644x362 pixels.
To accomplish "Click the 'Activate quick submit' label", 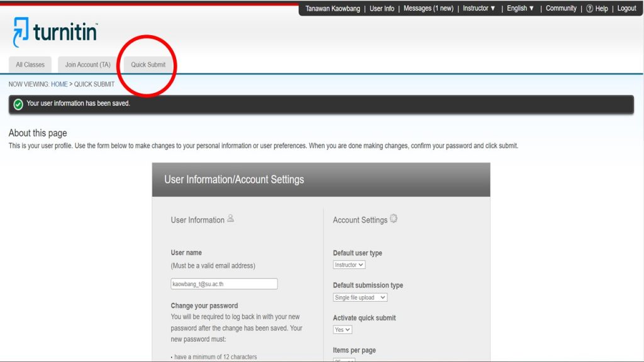I will [x=364, y=317].
